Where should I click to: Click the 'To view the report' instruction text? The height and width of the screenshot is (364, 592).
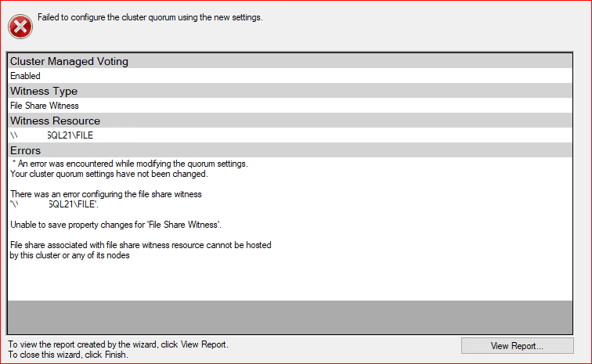[118, 344]
